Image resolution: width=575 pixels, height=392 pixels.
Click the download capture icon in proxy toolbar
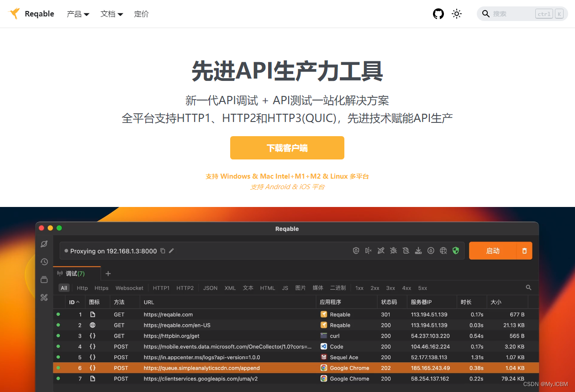(x=418, y=250)
